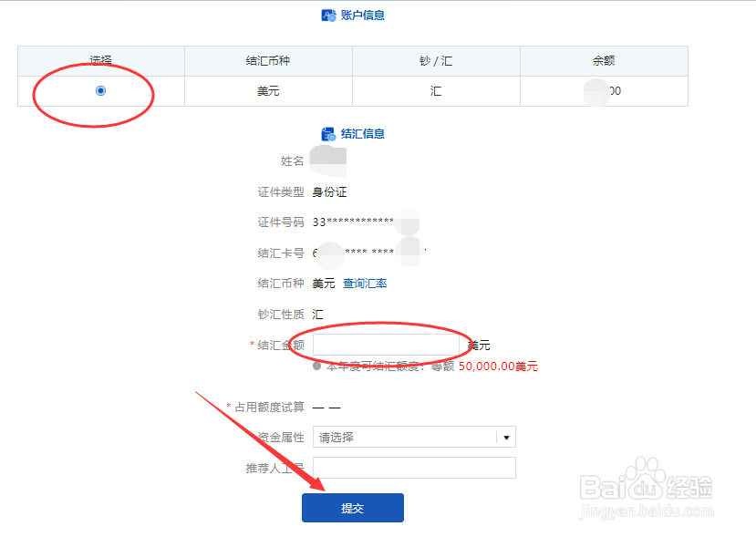
Task: Click the 结汇信息 section header icon
Action: coord(328,133)
